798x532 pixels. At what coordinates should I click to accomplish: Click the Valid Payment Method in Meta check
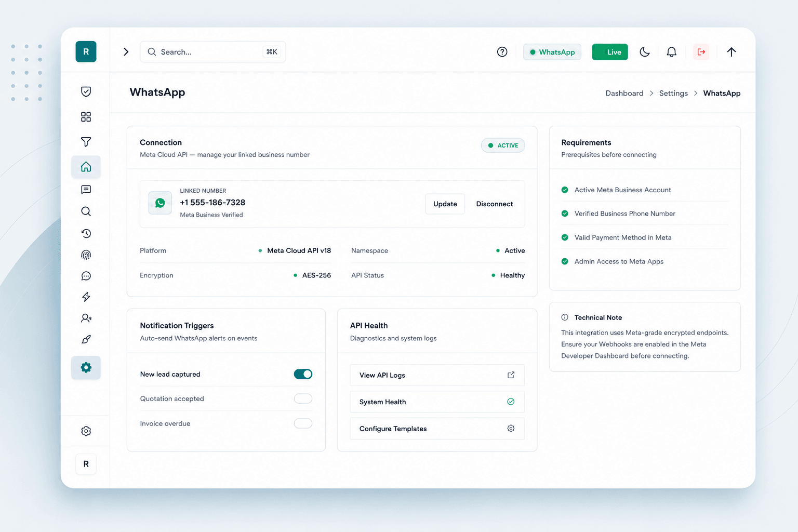[x=565, y=237]
